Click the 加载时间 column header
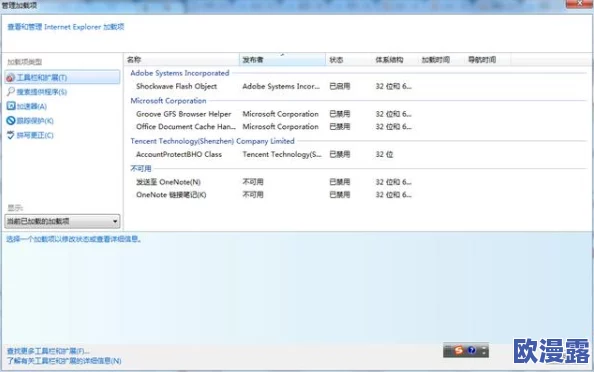The width and height of the screenshot is (594, 372). pyautogui.click(x=441, y=59)
